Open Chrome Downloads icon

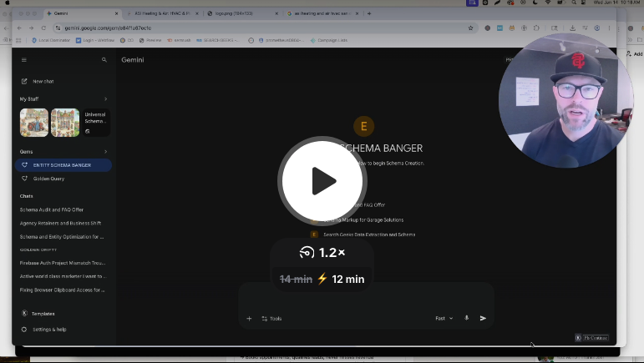[572, 28]
